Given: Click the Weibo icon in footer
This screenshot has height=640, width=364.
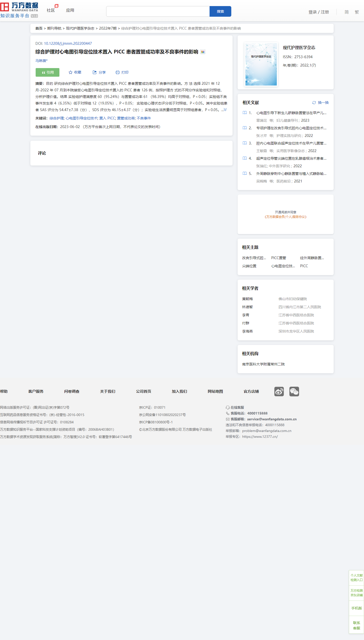Looking at the screenshot, I should 279,391.
